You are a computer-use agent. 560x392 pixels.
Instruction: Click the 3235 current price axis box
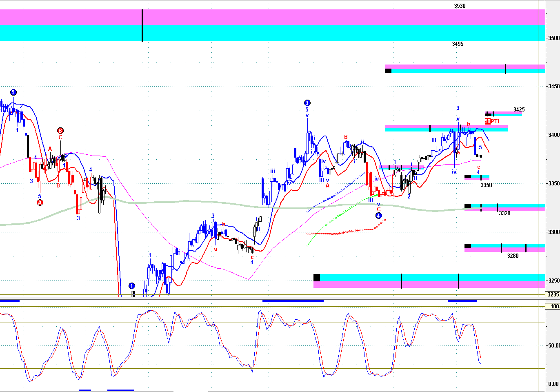[x=553, y=294]
